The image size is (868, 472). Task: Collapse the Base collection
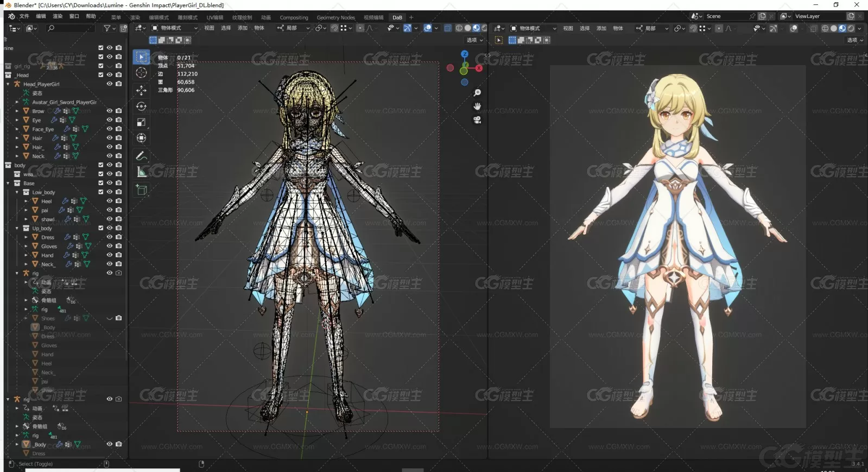coord(8,183)
